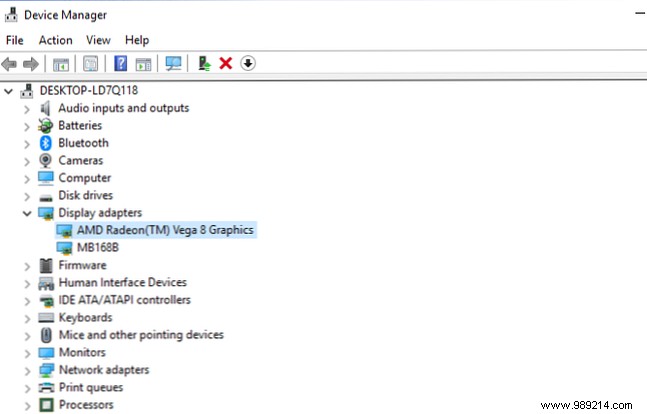Viewport: 647px width, 414px height.
Task: Open Properties toolbar icon
Action: (x=90, y=64)
